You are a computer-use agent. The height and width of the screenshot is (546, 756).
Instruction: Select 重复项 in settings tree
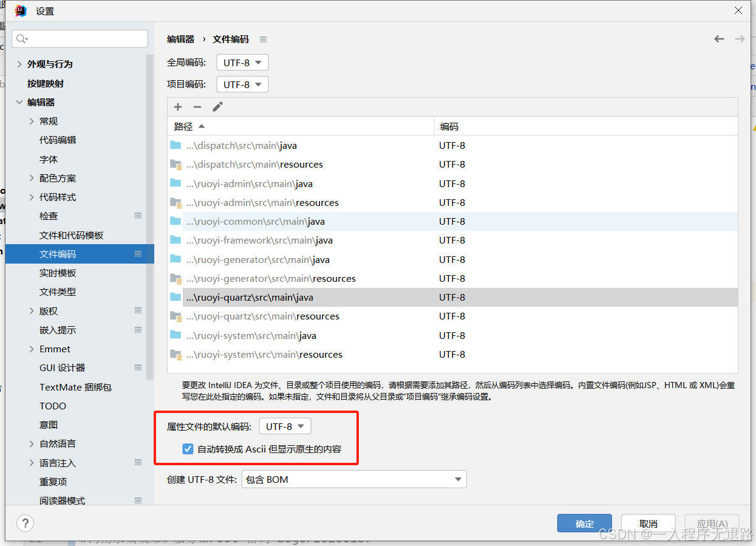pos(53,482)
